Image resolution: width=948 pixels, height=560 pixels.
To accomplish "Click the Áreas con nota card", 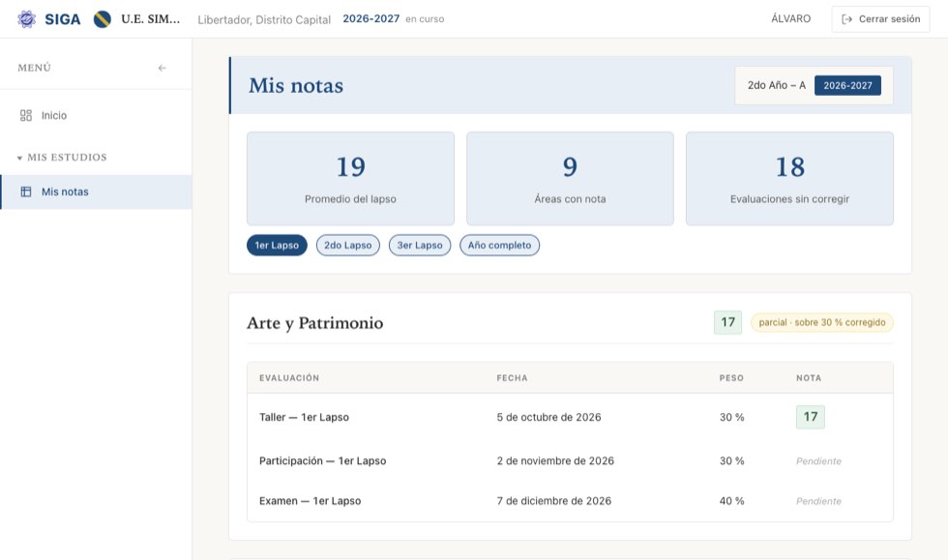I will pyautogui.click(x=570, y=178).
